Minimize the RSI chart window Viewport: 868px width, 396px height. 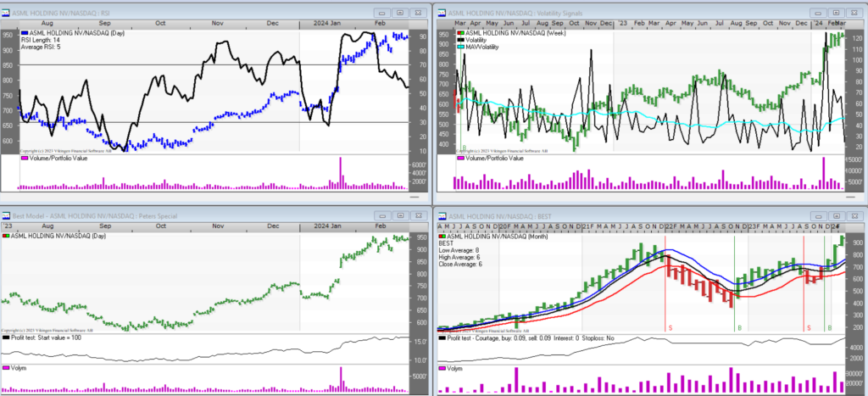[382, 12]
